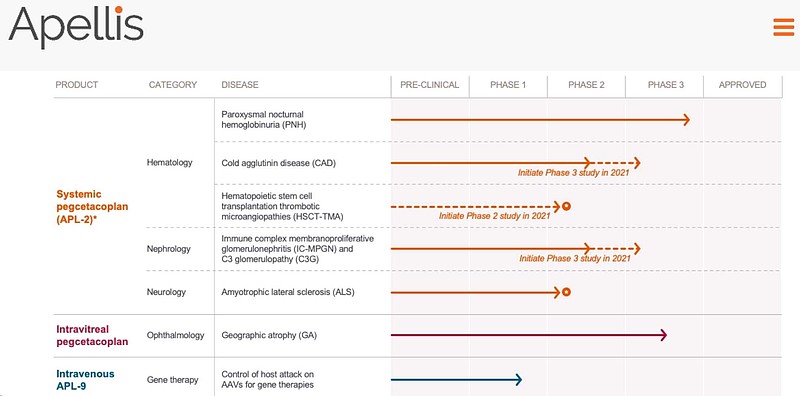Viewport: 800px width, 396px height.
Task: Click Paroxysmal nocturnal hemoglobinuria (PNH) disease
Action: [264, 119]
